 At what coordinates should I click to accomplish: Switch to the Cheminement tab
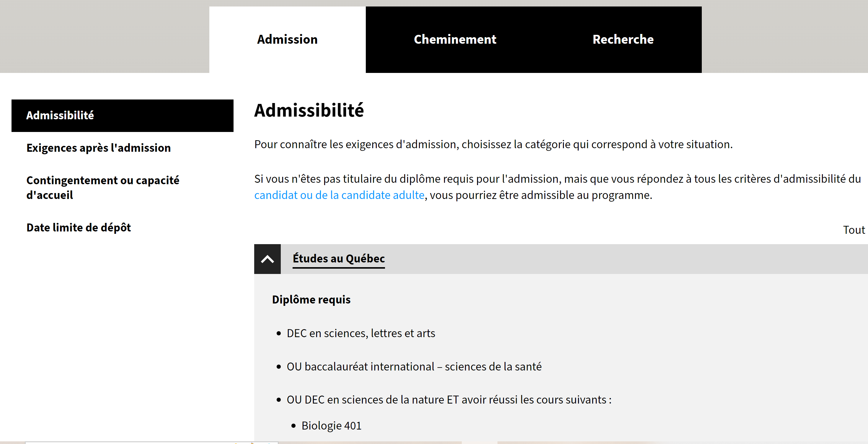pyautogui.click(x=455, y=40)
